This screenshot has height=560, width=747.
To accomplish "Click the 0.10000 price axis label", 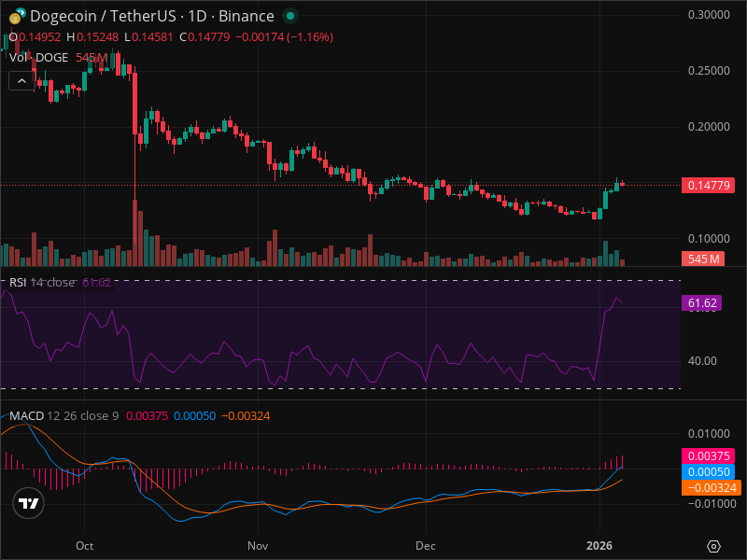I will (x=709, y=239).
